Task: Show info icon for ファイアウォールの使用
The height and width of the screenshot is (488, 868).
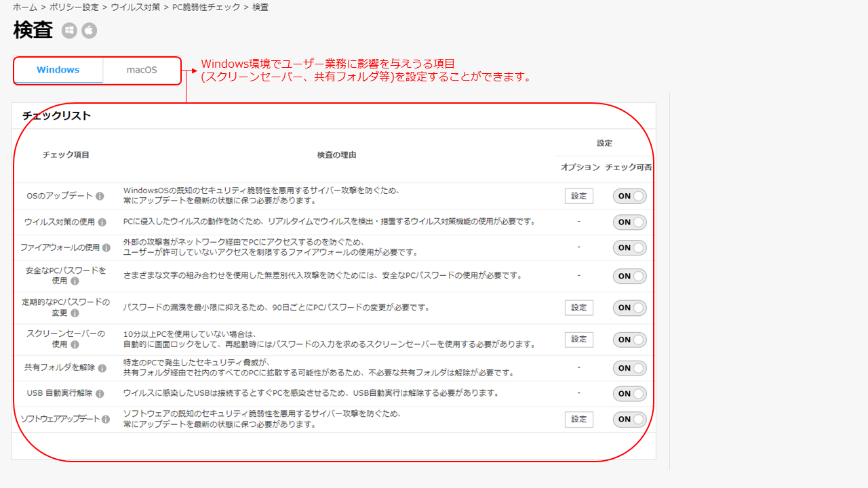Action: tap(107, 248)
